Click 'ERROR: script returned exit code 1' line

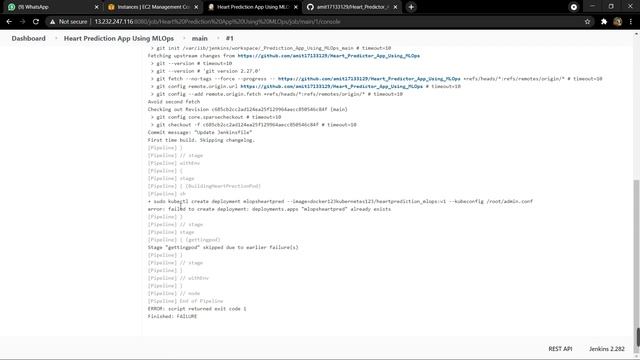pyautogui.click(x=197, y=309)
